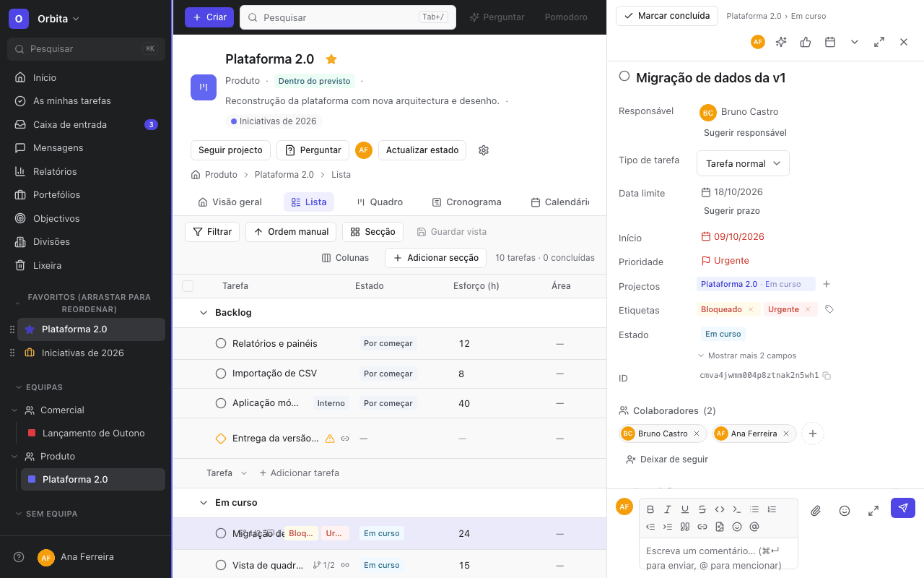Apply italic formatting in comment editor
Viewport: 924px width, 578px height.
[668, 509]
